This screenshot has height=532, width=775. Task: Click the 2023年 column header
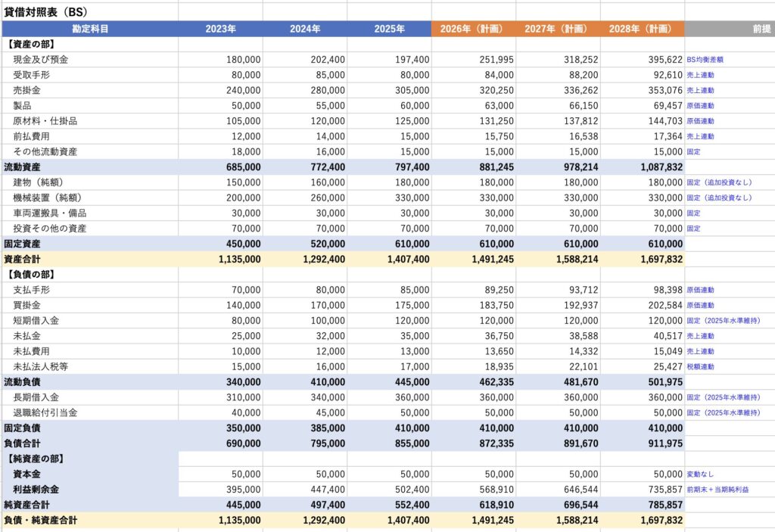tap(220, 29)
